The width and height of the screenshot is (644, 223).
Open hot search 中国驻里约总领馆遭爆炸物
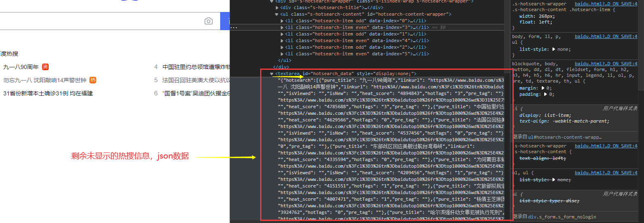click(196, 67)
